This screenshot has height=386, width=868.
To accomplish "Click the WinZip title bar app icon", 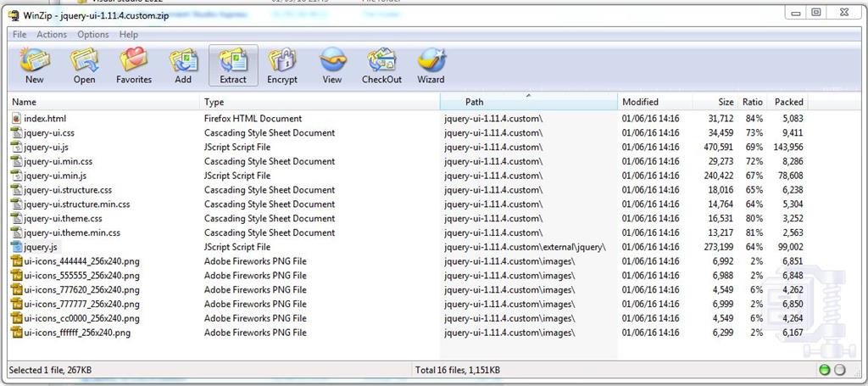I will (14, 14).
